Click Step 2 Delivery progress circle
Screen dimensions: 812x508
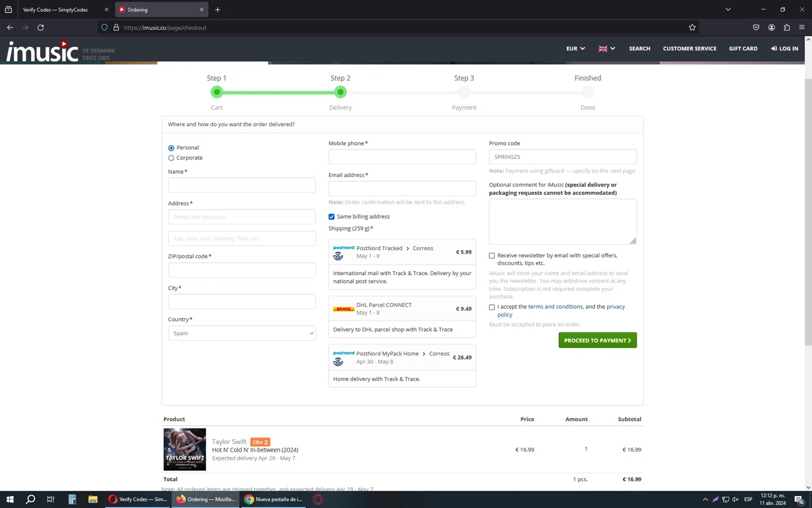pos(340,92)
